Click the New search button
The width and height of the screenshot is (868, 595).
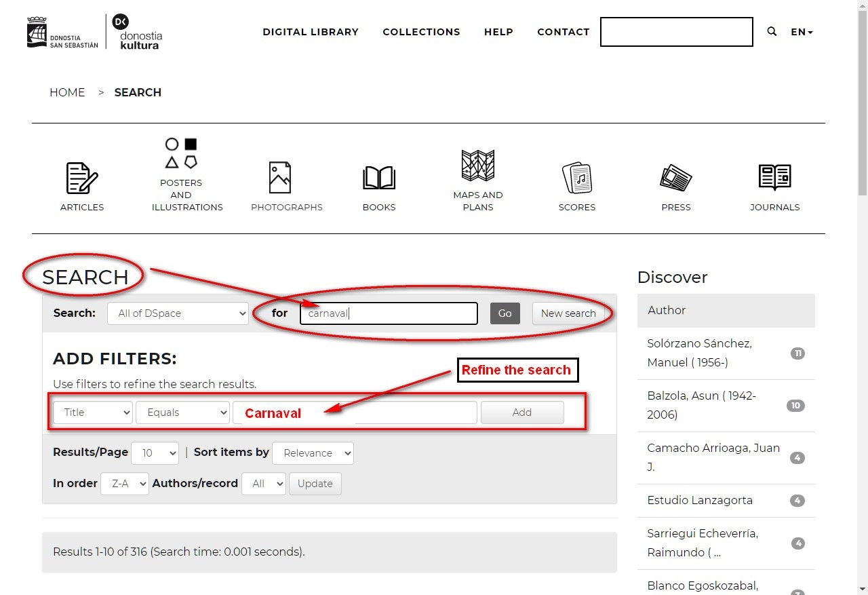[x=568, y=313]
